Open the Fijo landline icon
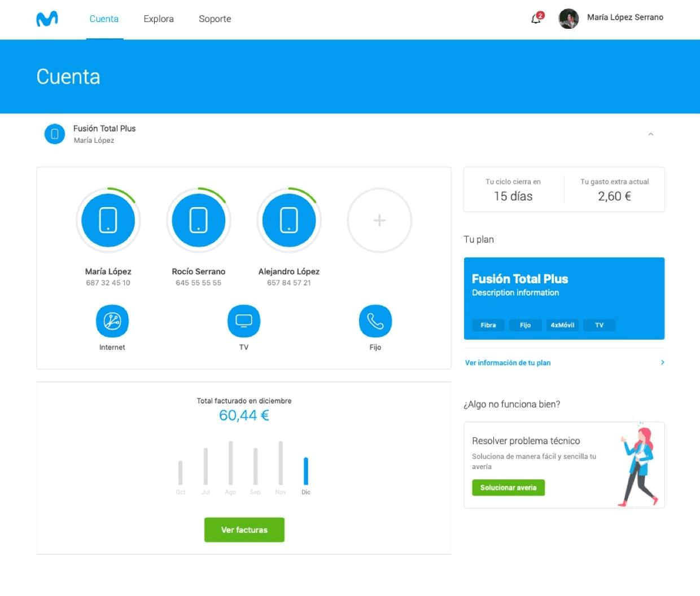The width and height of the screenshot is (700, 596). pyautogui.click(x=375, y=321)
